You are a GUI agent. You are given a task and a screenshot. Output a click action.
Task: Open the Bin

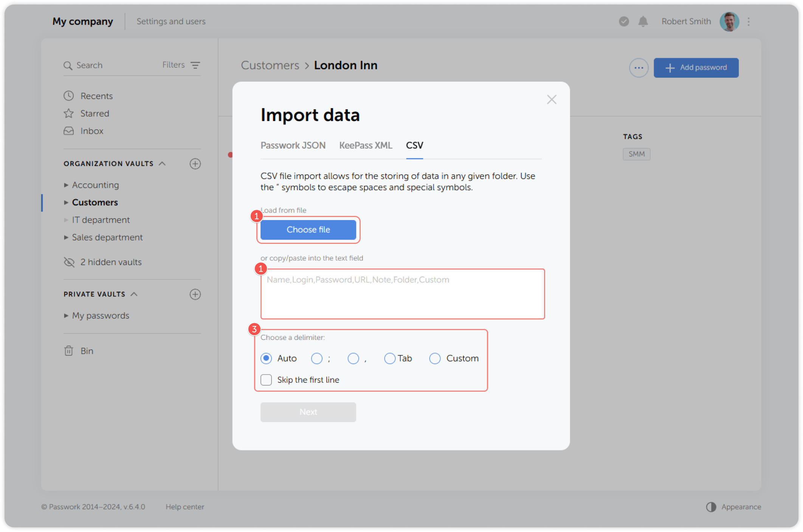[x=87, y=351]
